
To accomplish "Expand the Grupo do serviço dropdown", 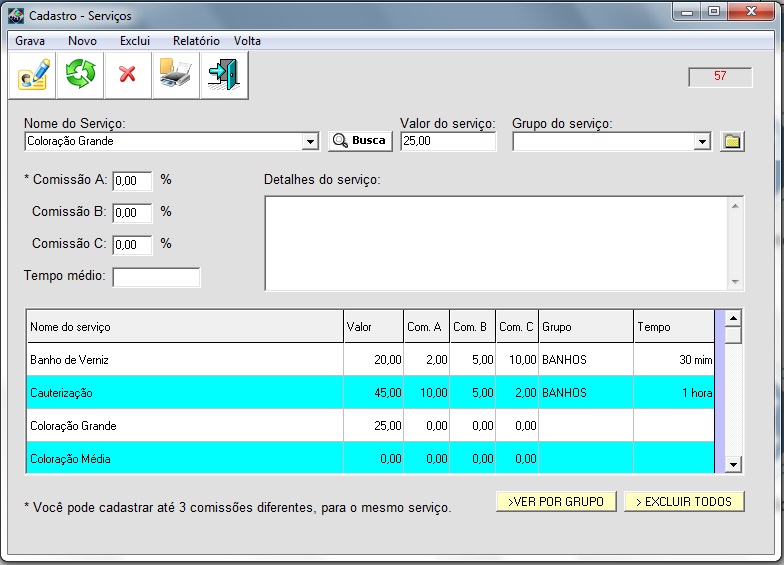I will (703, 142).
